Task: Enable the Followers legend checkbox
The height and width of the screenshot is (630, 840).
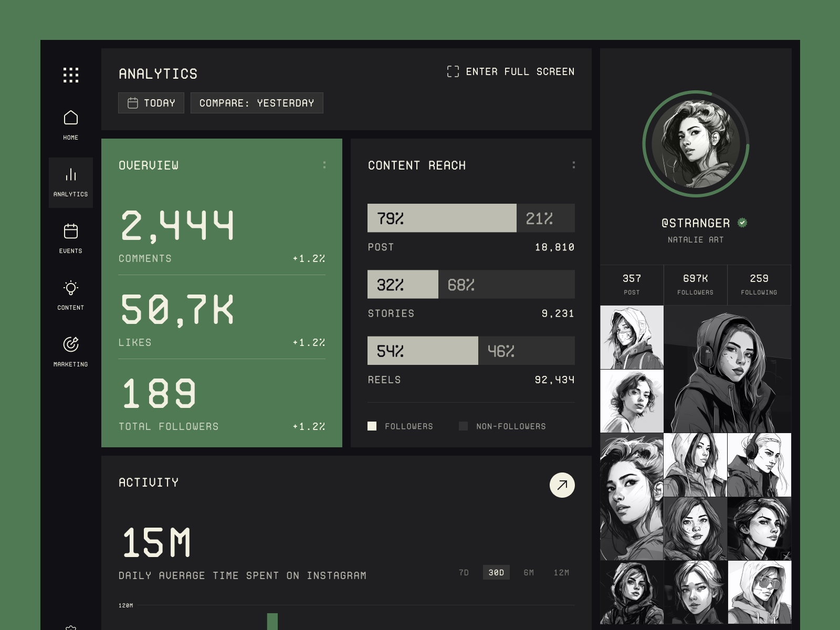Action: 372,426
